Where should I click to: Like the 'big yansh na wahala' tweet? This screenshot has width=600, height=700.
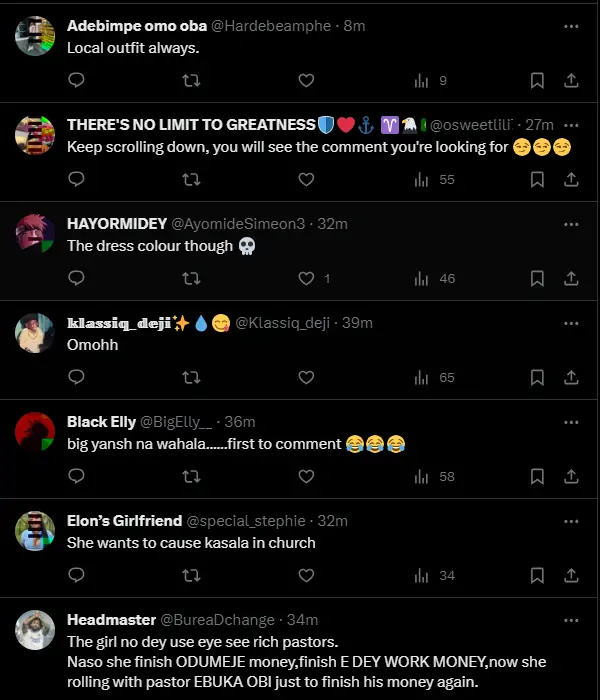click(x=307, y=476)
